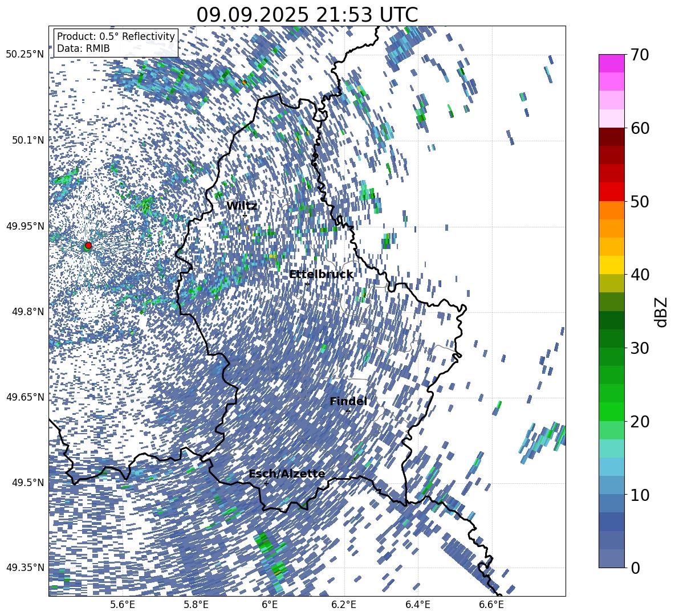Image resolution: width=675 pixels, height=616 pixels.
Task: Click the Findel location label
Action: pyautogui.click(x=348, y=401)
